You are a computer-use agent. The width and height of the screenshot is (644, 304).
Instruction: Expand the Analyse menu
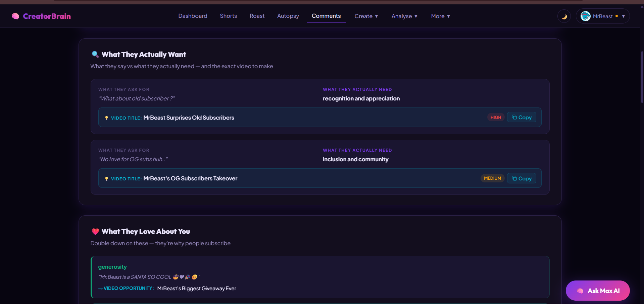[404, 16]
